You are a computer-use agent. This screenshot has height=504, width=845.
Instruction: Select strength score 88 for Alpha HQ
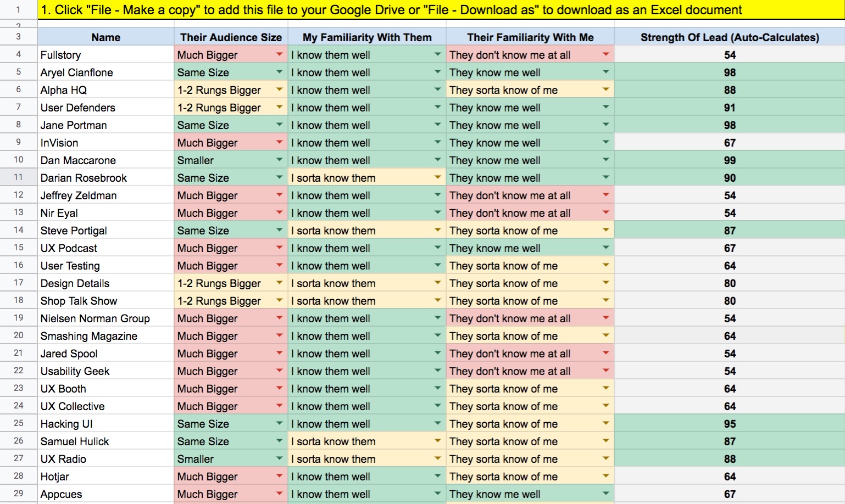click(x=730, y=89)
